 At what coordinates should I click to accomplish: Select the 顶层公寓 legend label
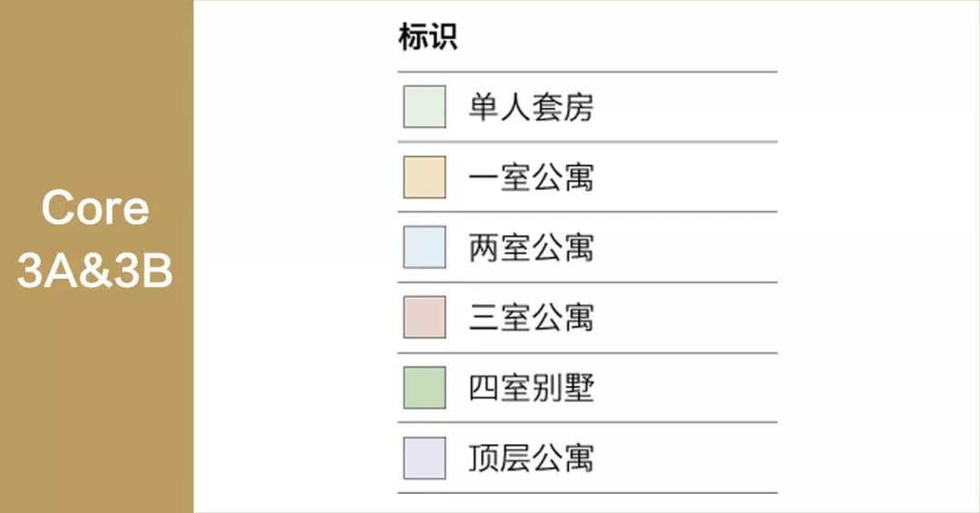pyautogui.click(x=531, y=459)
